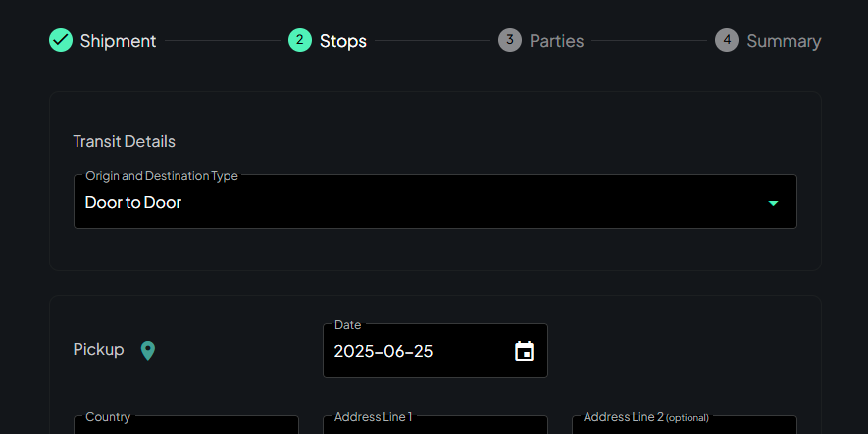The image size is (868, 434).
Task: Click the Stops step number 2 circle
Action: coord(300,40)
